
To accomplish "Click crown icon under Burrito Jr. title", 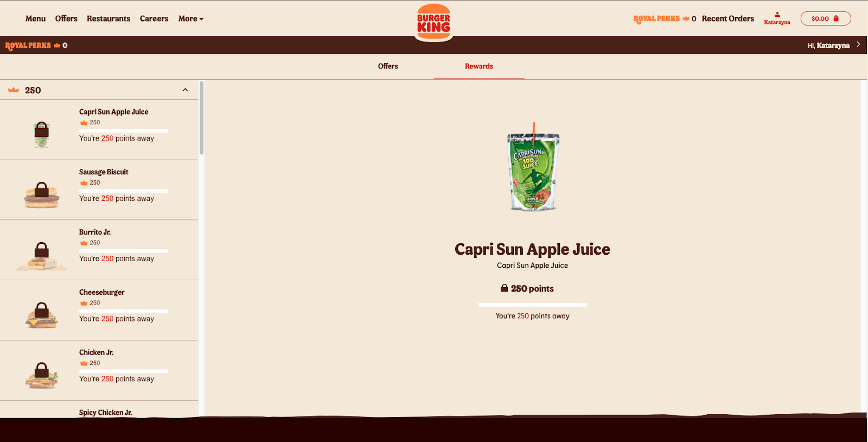I will pos(84,243).
